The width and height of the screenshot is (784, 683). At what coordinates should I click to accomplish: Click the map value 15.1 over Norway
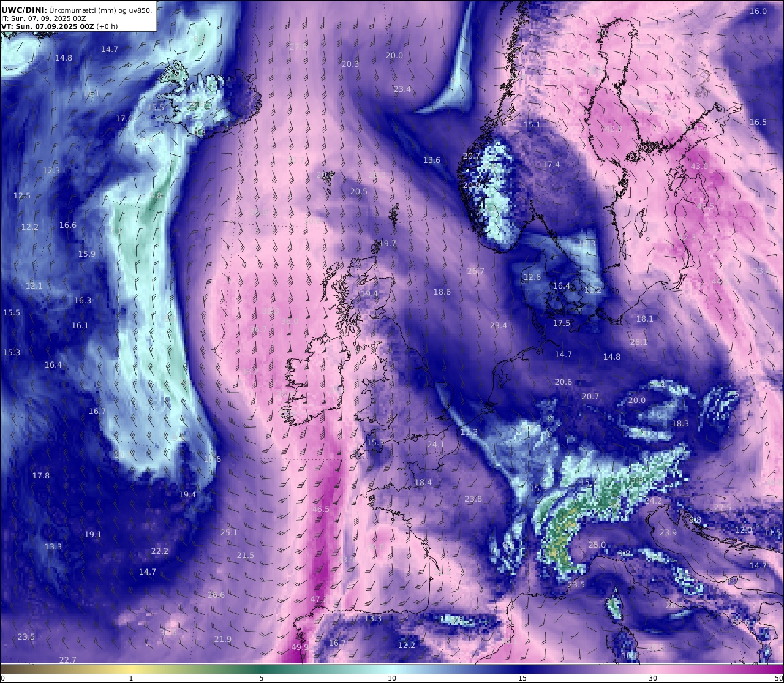pyautogui.click(x=532, y=124)
